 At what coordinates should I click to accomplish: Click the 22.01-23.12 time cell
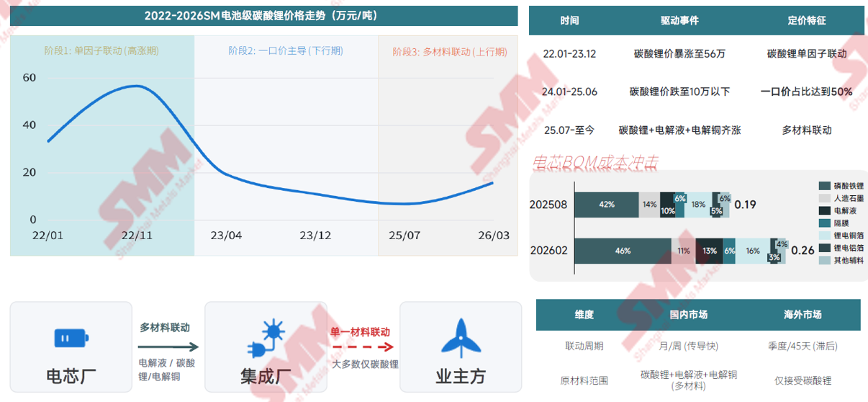tap(569, 53)
